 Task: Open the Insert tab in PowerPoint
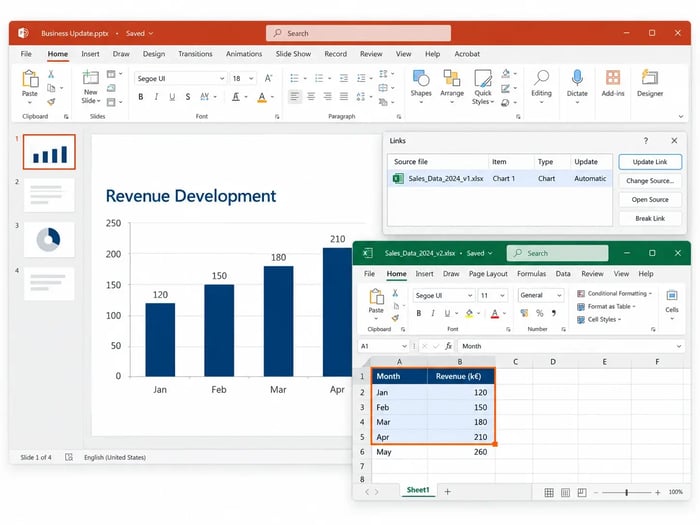90,54
